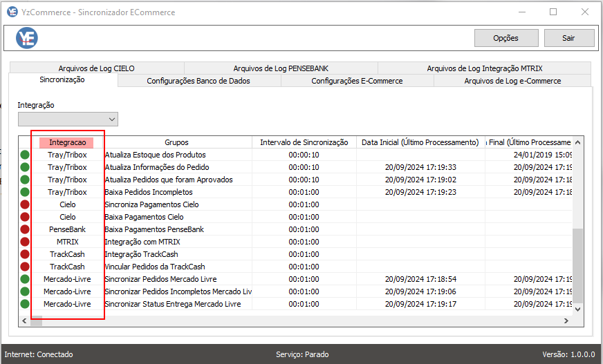The width and height of the screenshot is (603, 364).
Task: Click Versão: 1.0.0.0 status text
Action: [569, 354]
